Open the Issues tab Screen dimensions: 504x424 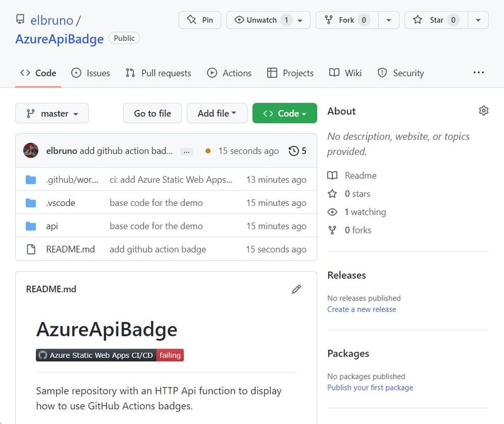tap(91, 73)
